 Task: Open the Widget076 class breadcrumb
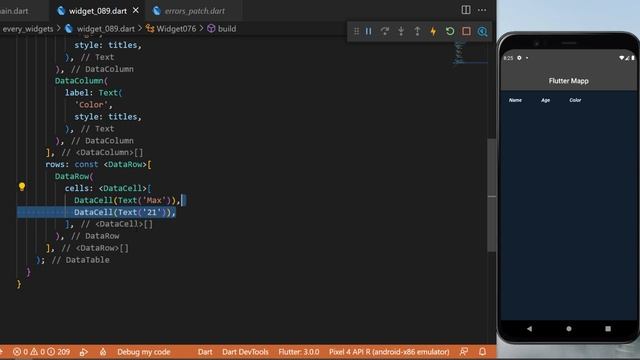(x=171, y=29)
